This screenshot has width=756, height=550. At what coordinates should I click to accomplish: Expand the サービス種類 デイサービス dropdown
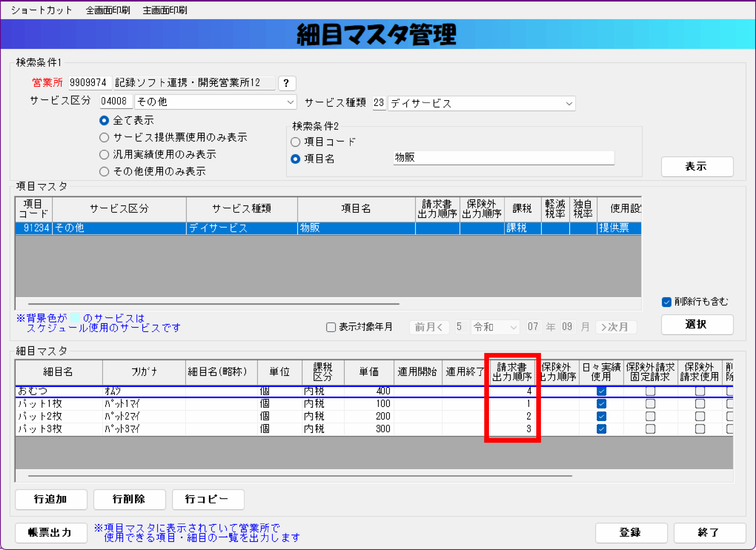[569, 104]
